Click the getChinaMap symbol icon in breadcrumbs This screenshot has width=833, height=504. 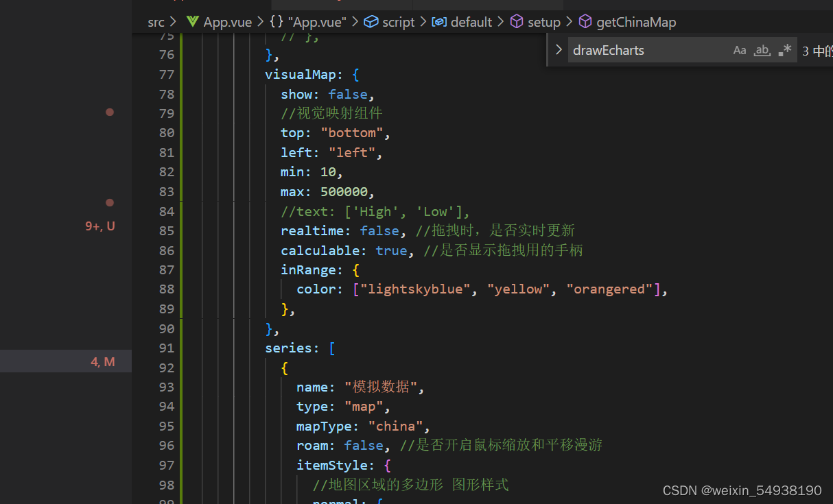point(585,21)
